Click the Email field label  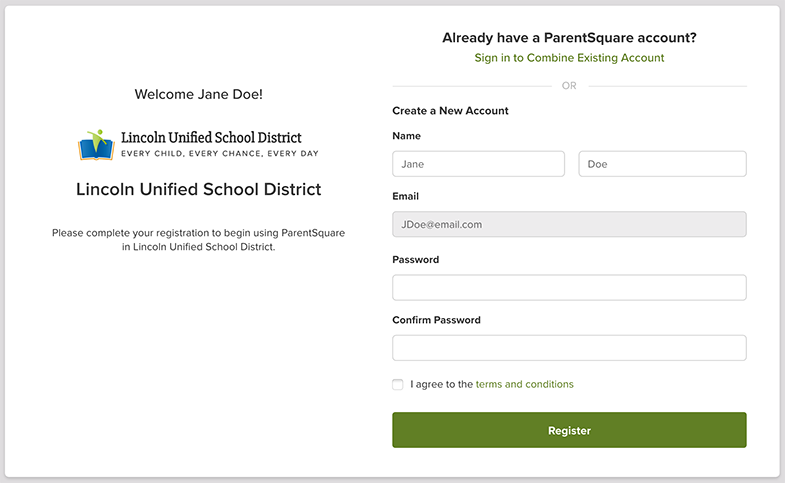click(406, 196)
